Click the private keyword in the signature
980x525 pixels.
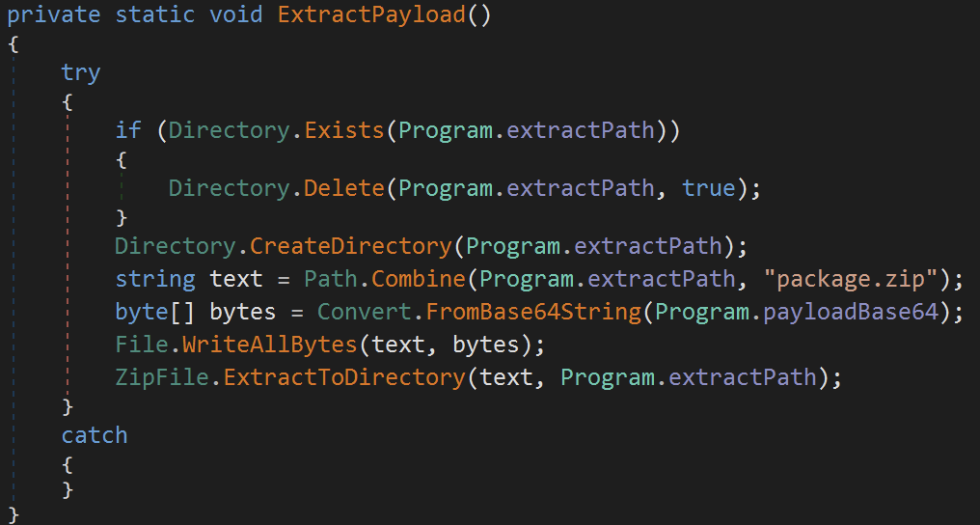[x=54, y=16]
